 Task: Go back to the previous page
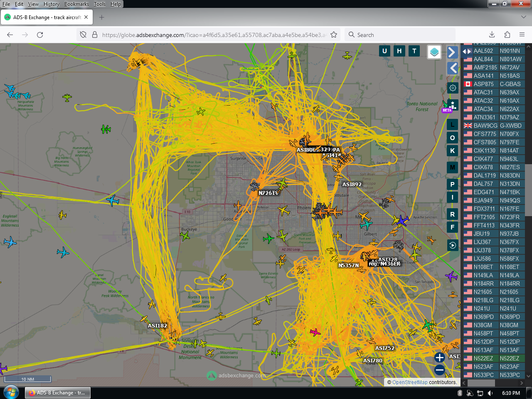click(x=10, y=35)
